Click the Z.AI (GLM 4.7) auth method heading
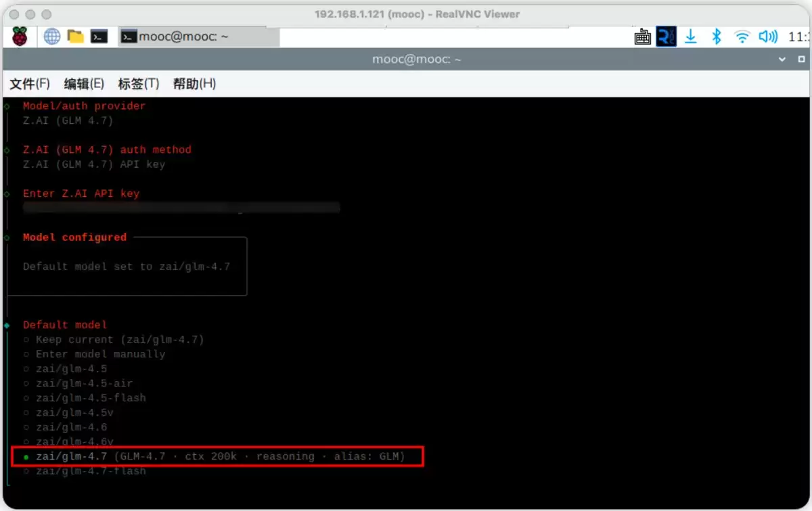Image resolution: width=812 pixels, height=511 pixels. coord(107,150)
